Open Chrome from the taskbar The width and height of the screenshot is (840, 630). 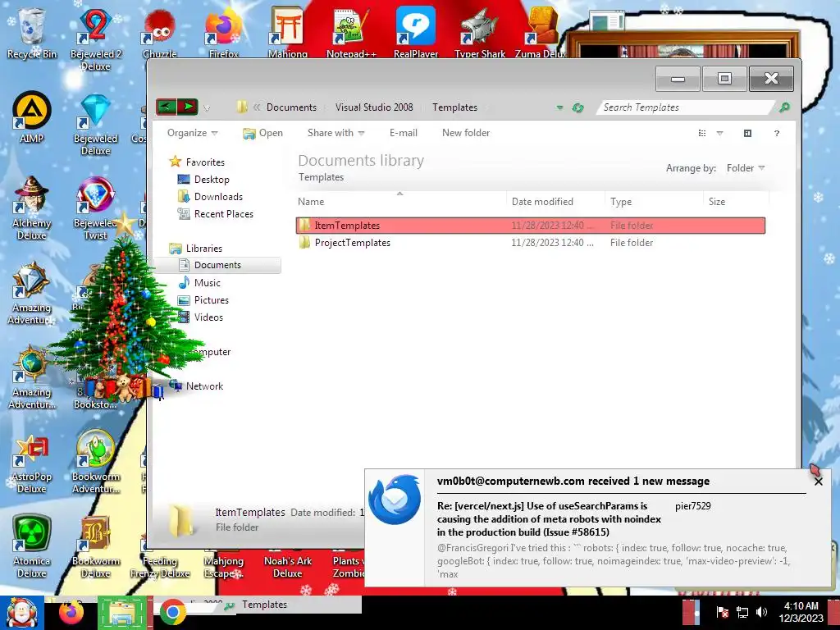172,613
